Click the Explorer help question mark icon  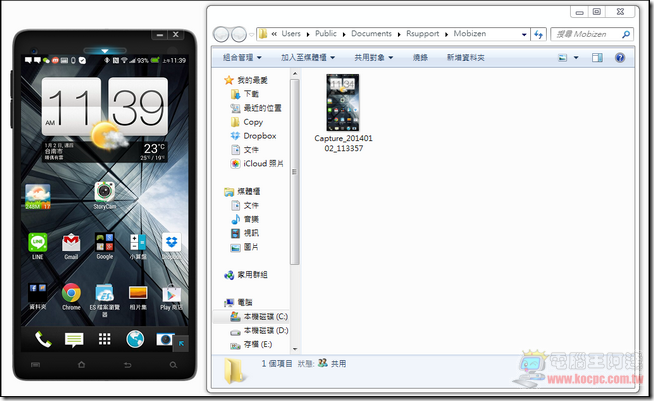coord(620,58)
